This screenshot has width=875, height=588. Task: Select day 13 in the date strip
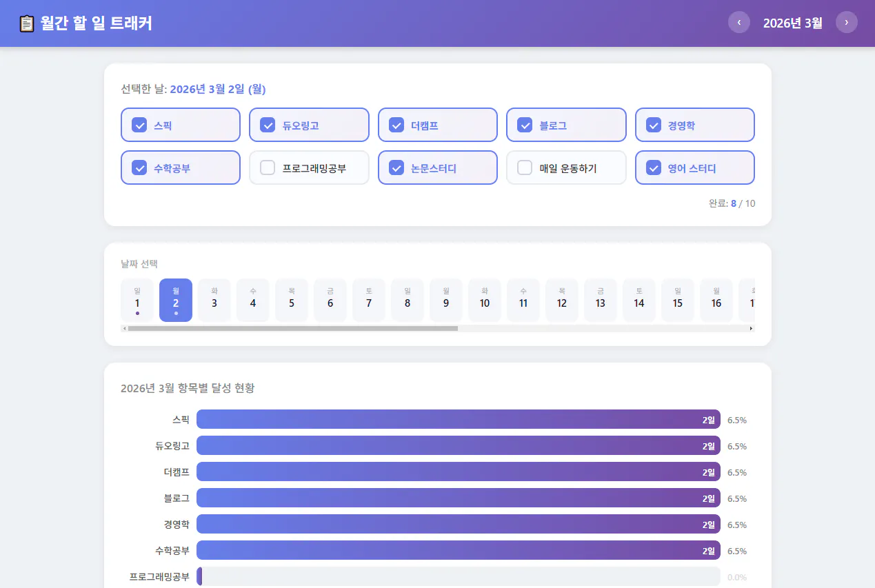pyautogui.click(x=601, y=301)
